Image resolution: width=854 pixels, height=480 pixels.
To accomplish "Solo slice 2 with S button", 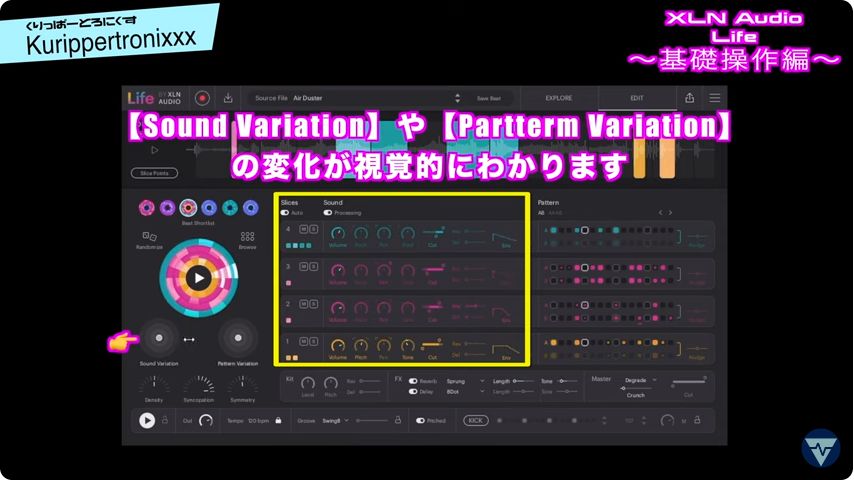I will 314,304.
